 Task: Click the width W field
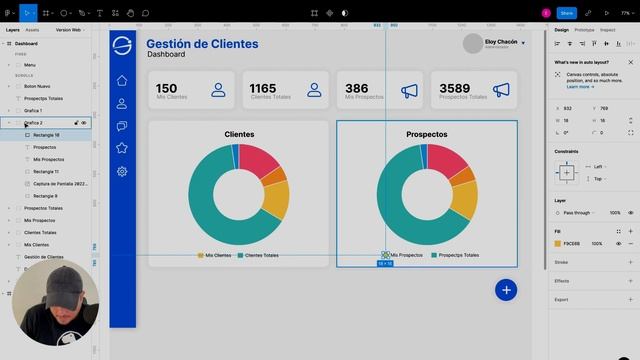570,120
